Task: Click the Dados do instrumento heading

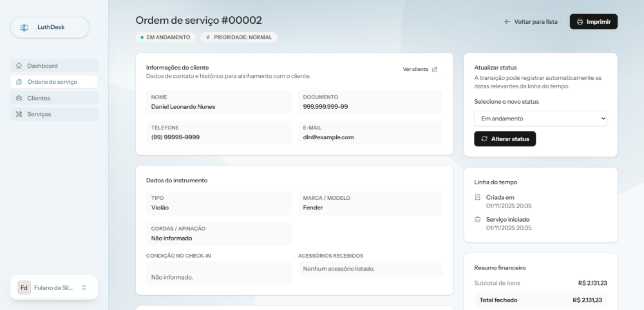Action: [x=176, y=180]
